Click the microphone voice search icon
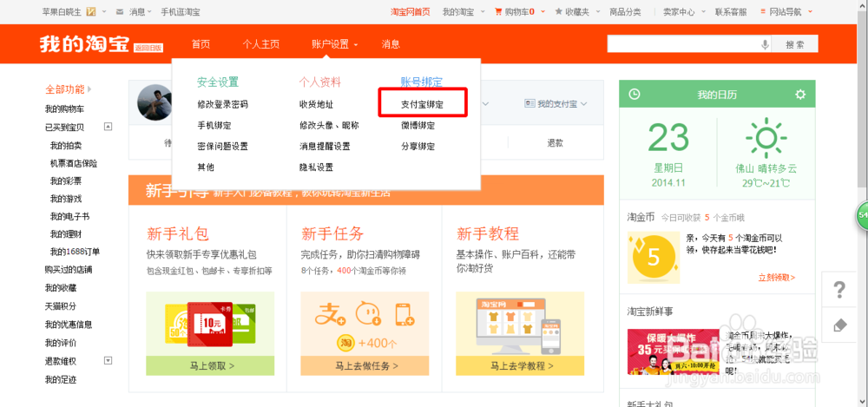 click(765, 45)
